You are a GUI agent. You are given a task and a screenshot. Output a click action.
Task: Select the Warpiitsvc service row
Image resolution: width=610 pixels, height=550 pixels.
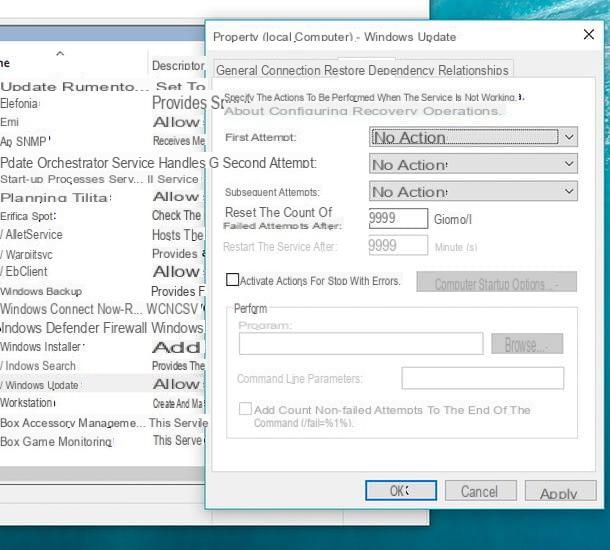pos(102,254)
